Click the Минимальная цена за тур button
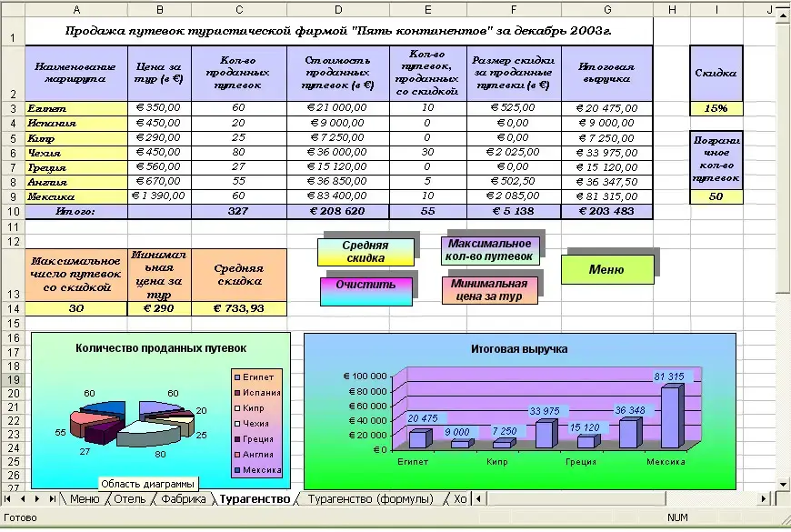The width and height of the screenshot is (791, 532). point(489,289)
